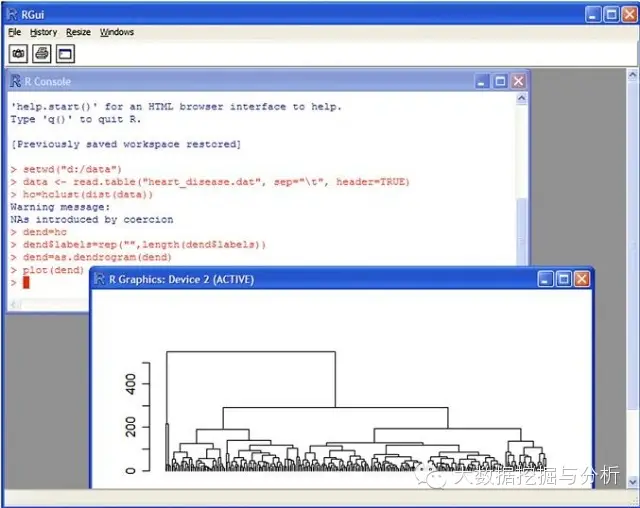The height and width of the screenshot is (508, 640).
Task: Click the Print toolbar icon
Action: [42, 53]
